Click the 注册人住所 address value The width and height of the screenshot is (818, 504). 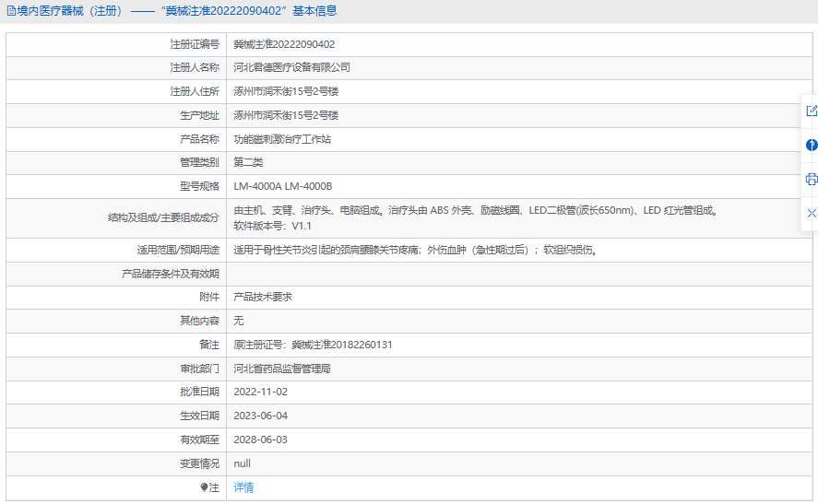286,91
